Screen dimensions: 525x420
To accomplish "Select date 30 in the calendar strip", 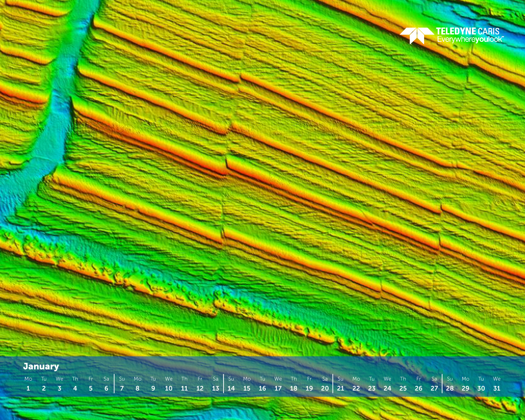I will 481,388.
